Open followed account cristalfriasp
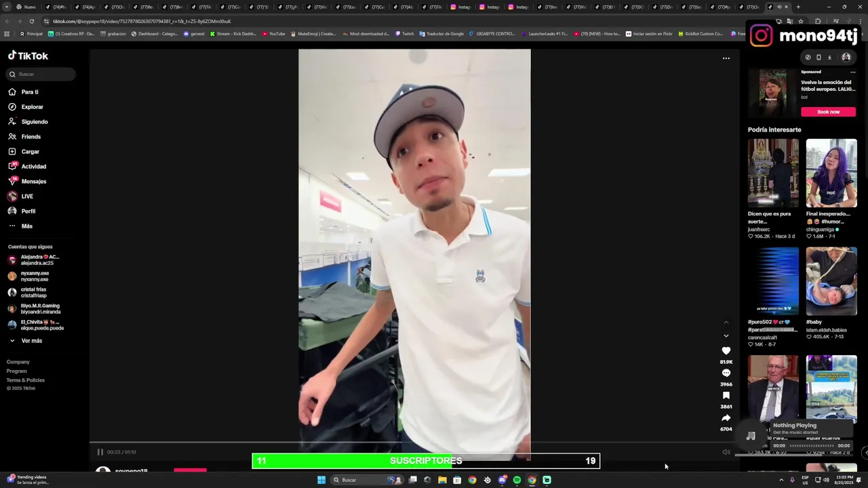The width and height of the screenshot is (868, 488). pyautogui.click(x=33, y=292)
